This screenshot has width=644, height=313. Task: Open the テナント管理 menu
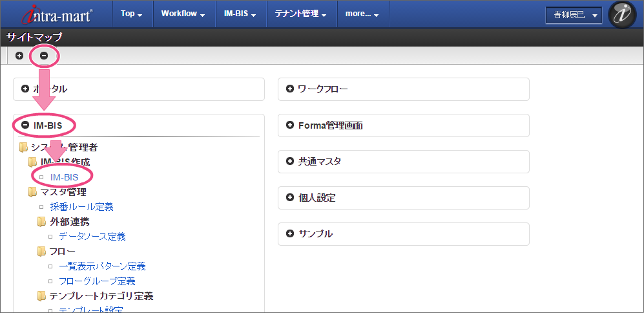(300, 14)
